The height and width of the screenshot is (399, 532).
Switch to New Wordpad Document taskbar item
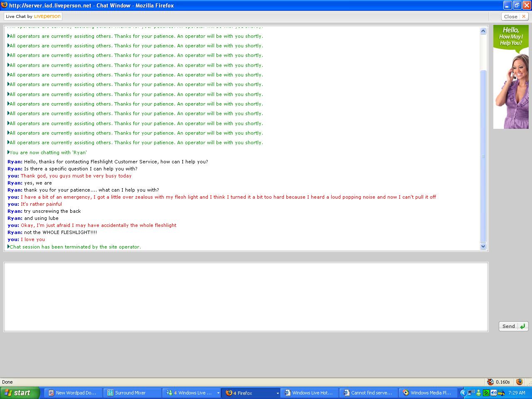pyautogui.click(x=73, y=393)
